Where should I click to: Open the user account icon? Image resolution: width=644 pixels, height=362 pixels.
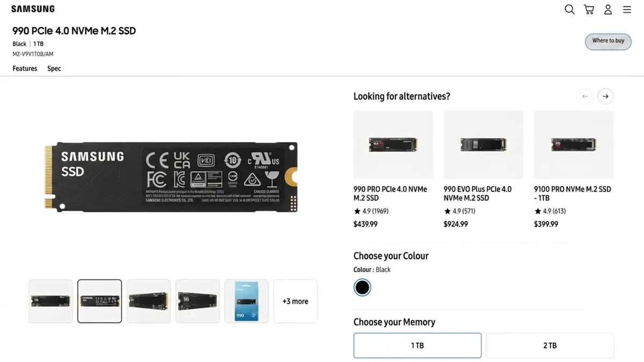[x=608, y=9]
